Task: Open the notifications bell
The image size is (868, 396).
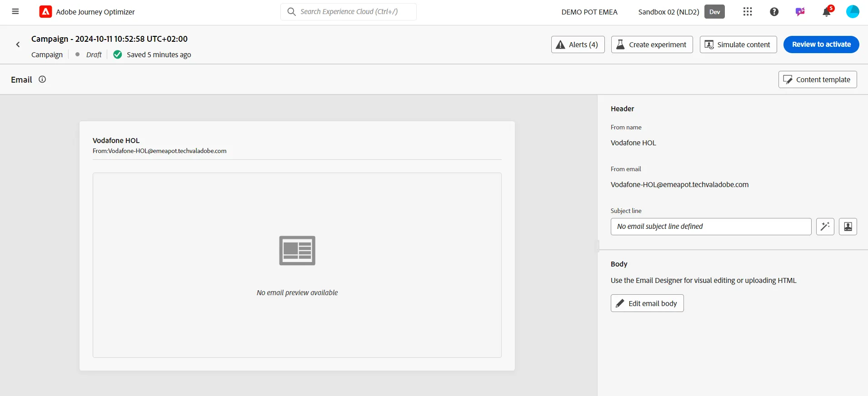Action: pyautogui.click(x=827, y=12)
